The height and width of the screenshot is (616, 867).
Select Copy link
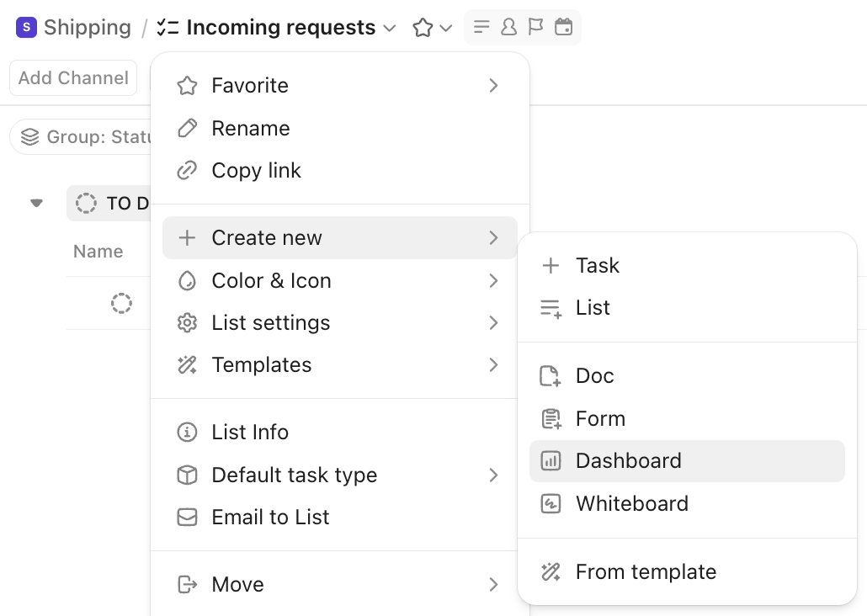pos(256,170)
